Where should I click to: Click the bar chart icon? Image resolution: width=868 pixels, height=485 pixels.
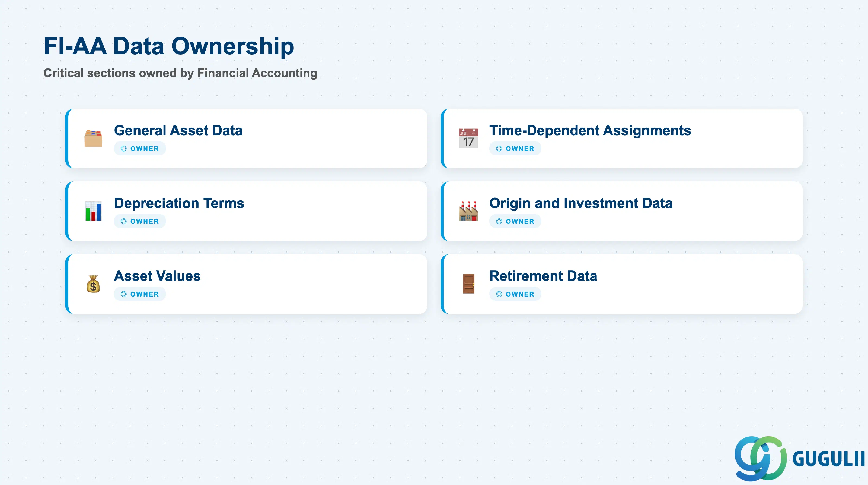coord(93,211)
